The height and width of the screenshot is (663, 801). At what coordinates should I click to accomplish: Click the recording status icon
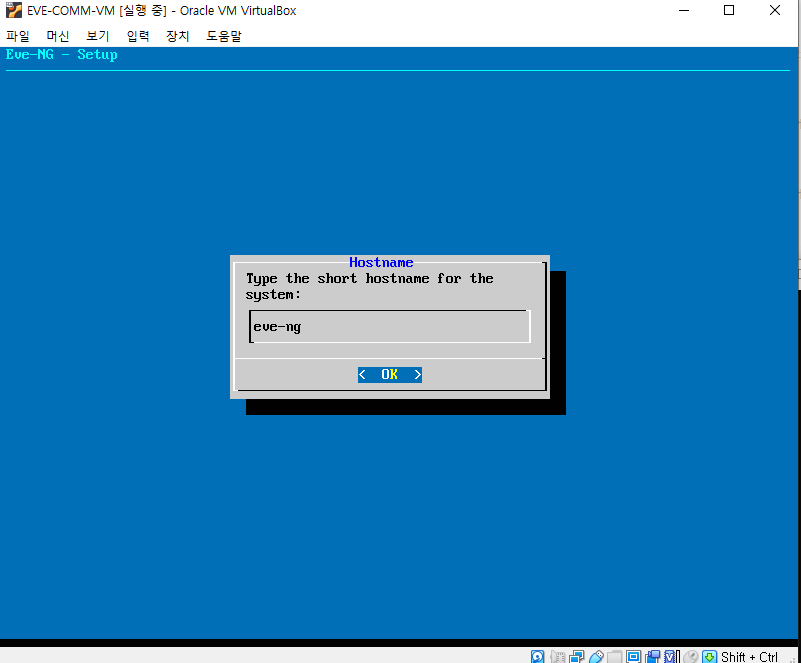[652, 656]
